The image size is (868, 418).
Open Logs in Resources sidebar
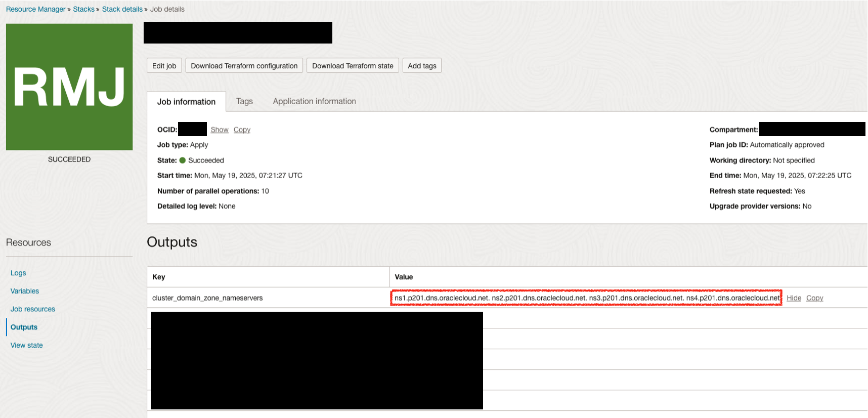[x=18, y=273]
